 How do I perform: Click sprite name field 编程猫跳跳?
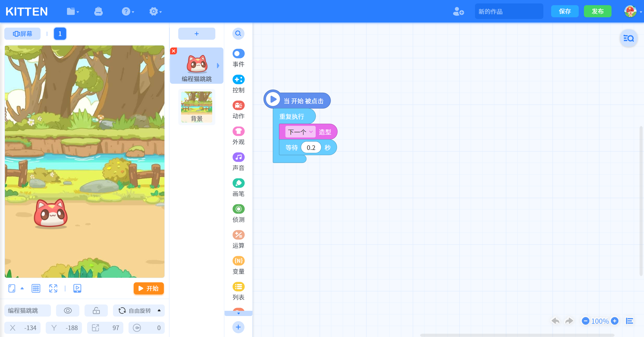tap(27, 311)
